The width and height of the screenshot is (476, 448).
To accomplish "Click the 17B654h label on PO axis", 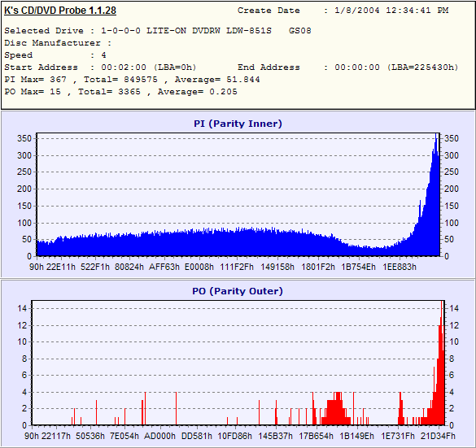I will [316, 436].
